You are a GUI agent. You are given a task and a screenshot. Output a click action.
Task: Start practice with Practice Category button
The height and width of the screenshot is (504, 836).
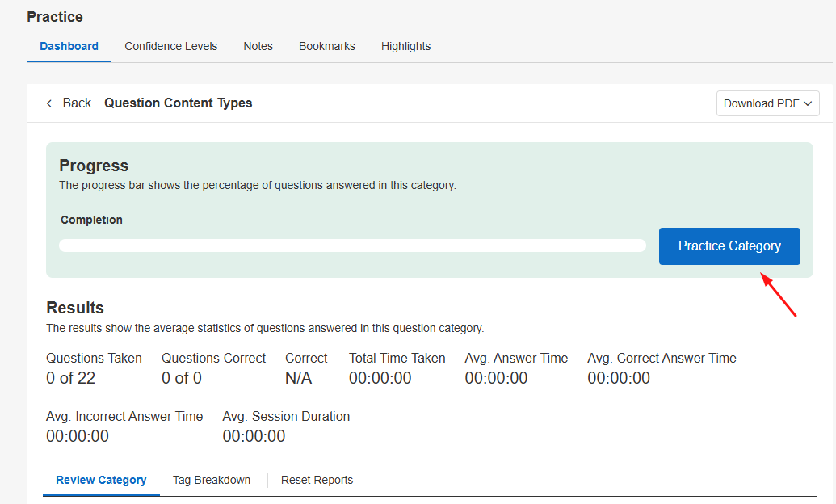pyautogui.click(x=729, y=246)
